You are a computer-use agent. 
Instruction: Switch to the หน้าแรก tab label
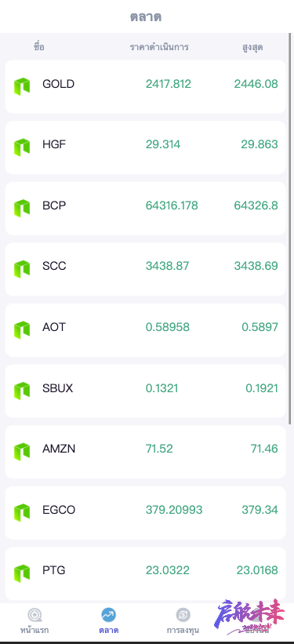(x=34, y=630)
